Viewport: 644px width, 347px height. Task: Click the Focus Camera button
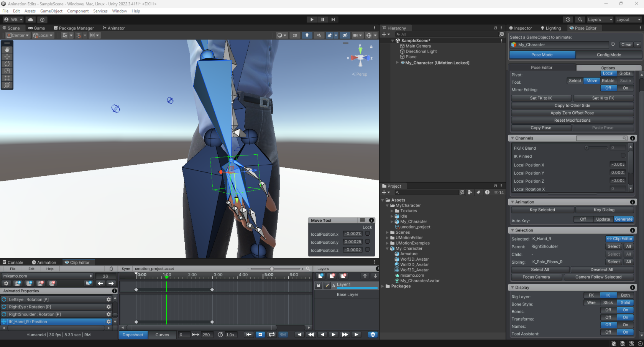536,277
